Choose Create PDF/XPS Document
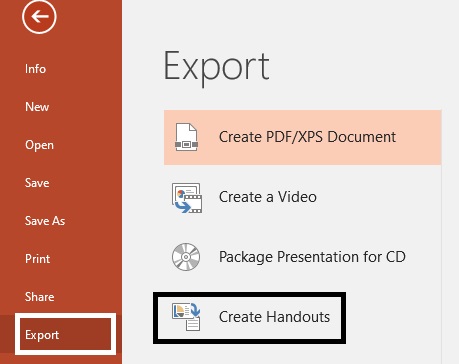The image size is (459, 364). coord(303,137)
